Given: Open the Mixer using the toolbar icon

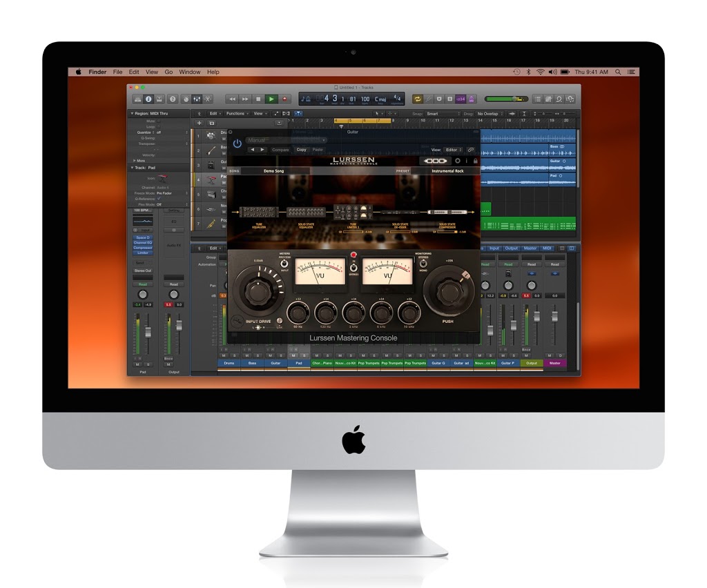Looking at the screenshot, I should 197,99.
